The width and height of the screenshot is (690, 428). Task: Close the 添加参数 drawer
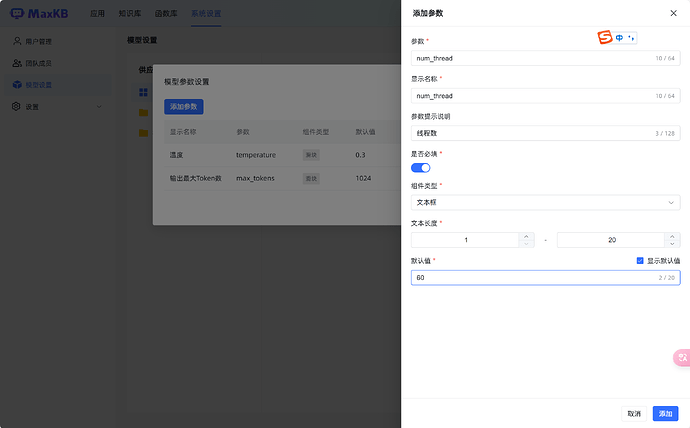(673, 13)
